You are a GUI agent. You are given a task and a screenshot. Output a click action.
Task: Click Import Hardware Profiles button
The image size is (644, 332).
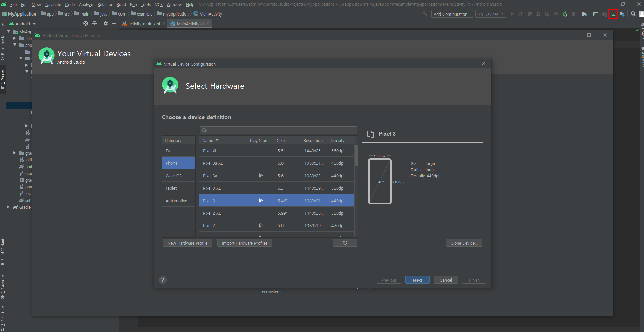[245, 243]
